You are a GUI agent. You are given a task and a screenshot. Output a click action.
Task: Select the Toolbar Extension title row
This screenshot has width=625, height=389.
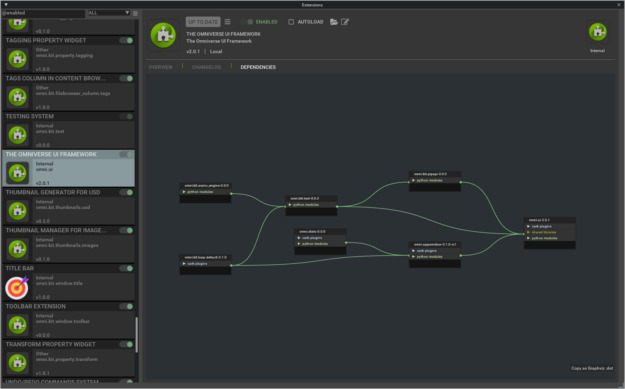pos(69,306)
